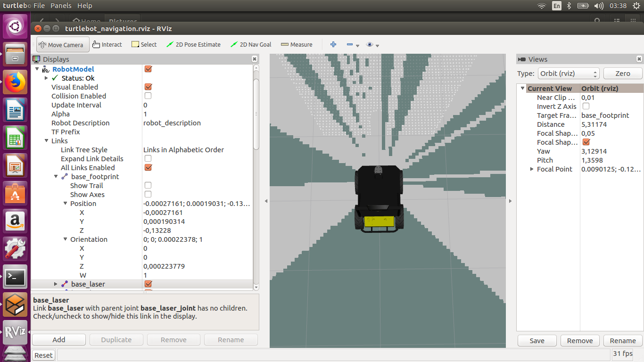Open the view Type dropdown showing Orbit
The height and width of the screenshot is (362, 644).
569,74
